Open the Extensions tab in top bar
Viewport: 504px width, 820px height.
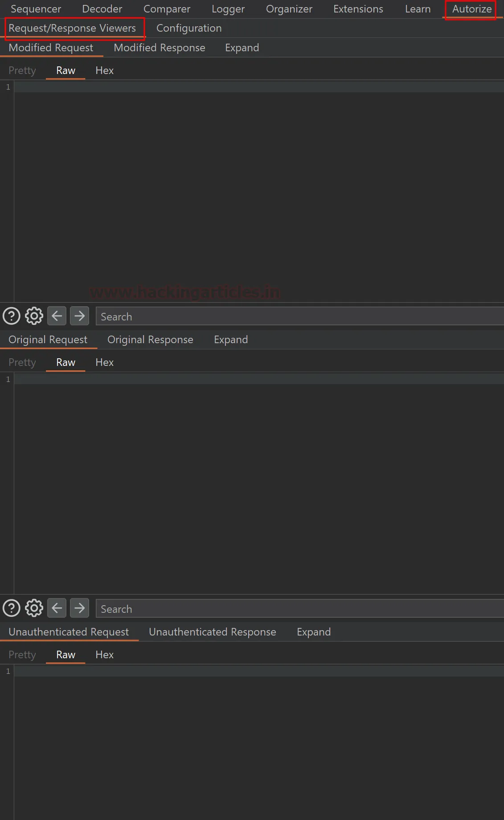pos(358,9)
